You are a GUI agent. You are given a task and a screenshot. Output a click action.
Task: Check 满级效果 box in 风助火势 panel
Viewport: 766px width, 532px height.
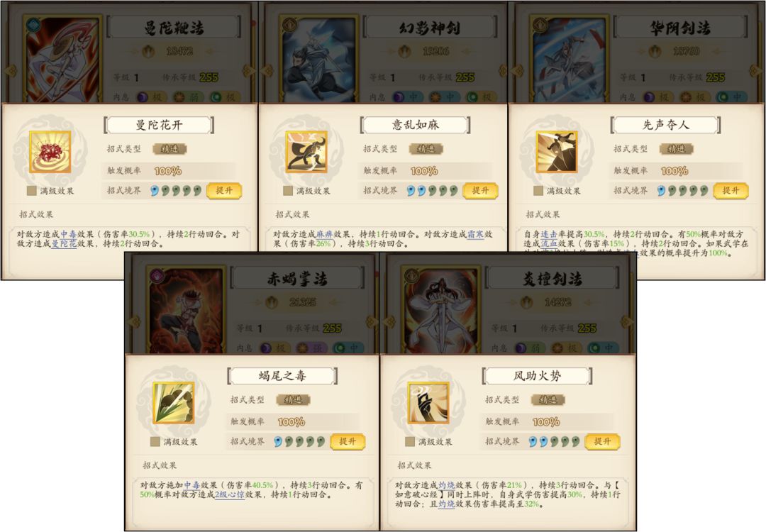pyautogui.click(x=410, y=442)
